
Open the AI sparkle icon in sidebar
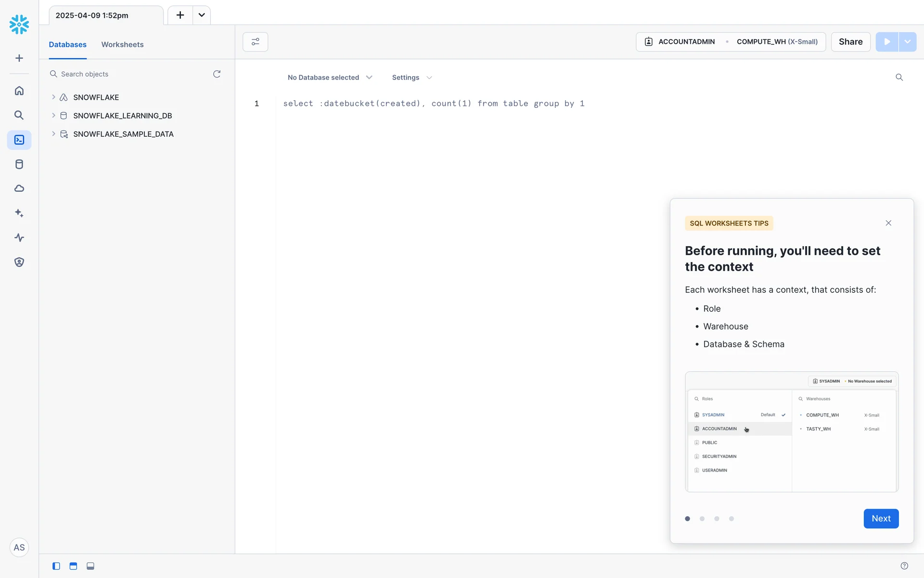click(x=19, y=213)
